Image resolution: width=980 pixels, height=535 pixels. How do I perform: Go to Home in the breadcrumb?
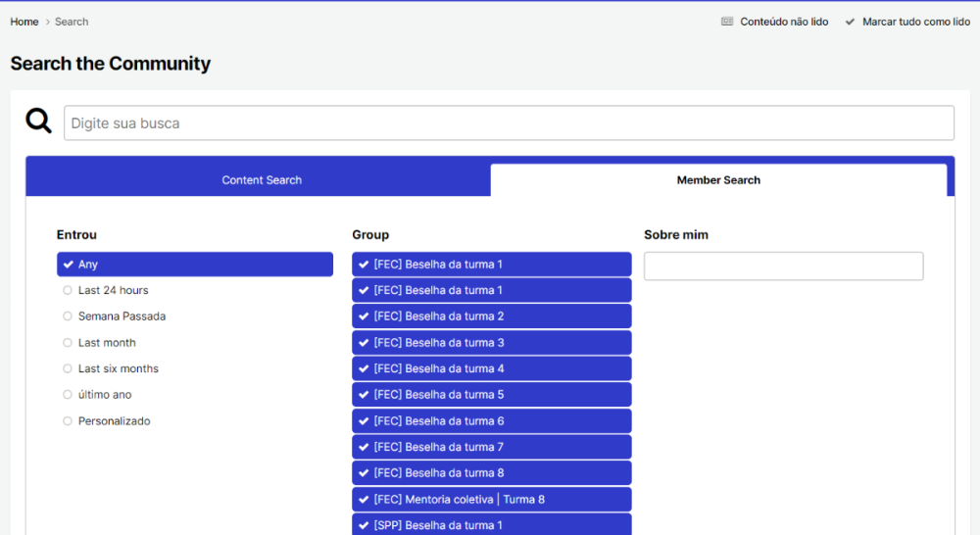coord(24,22)
